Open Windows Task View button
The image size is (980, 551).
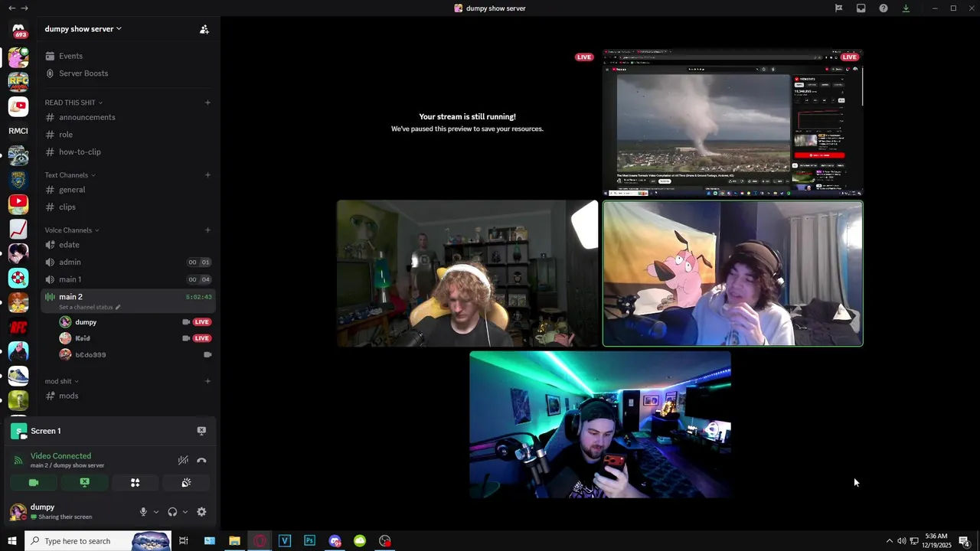184,541
